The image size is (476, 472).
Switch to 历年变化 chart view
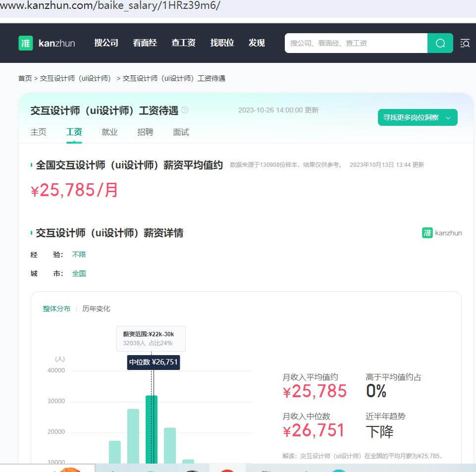pyautogui.click(x=96, y=309)
